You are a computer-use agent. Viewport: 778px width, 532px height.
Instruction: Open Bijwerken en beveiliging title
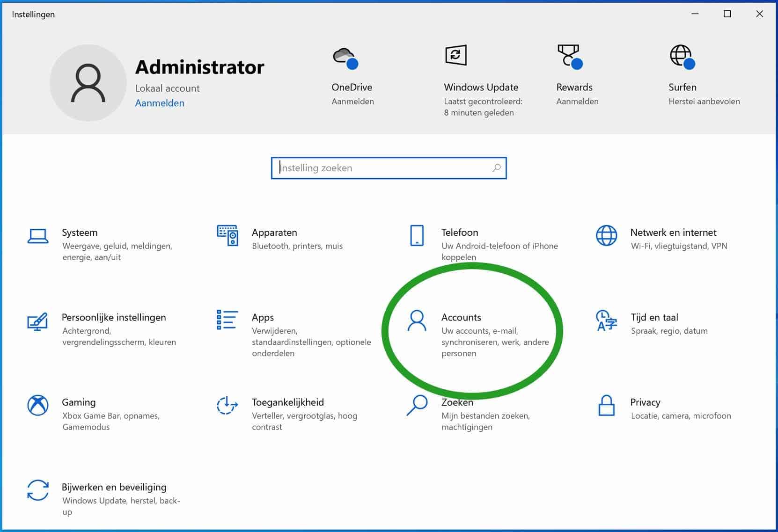coord(114,487)
